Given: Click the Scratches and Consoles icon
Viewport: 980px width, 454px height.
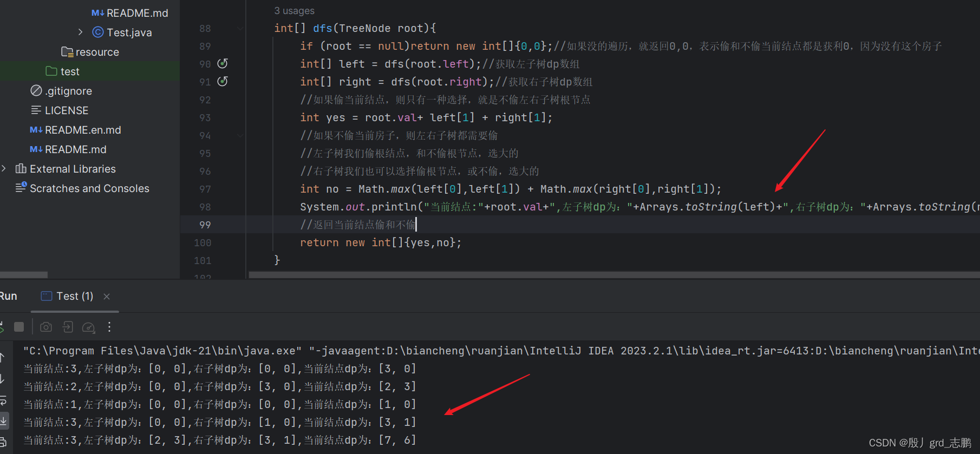Looking at the screenshot, I should pos(21,188).
